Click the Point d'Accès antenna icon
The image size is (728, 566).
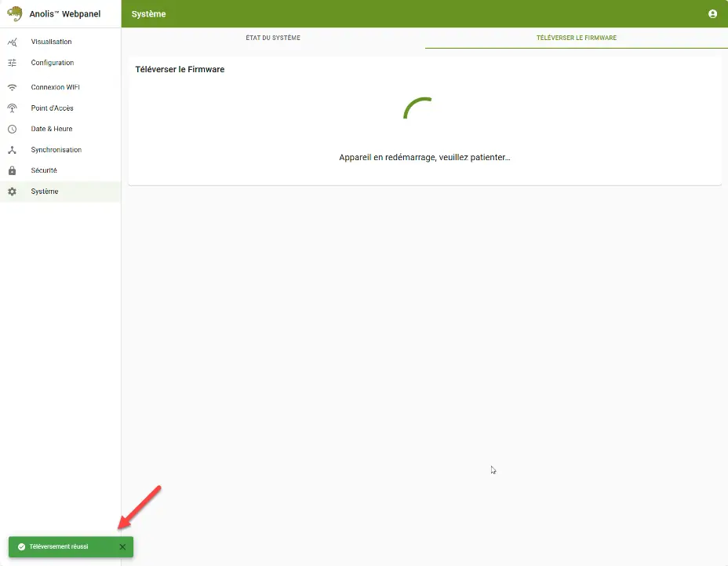pyautogui.click(x=12, y=108)
